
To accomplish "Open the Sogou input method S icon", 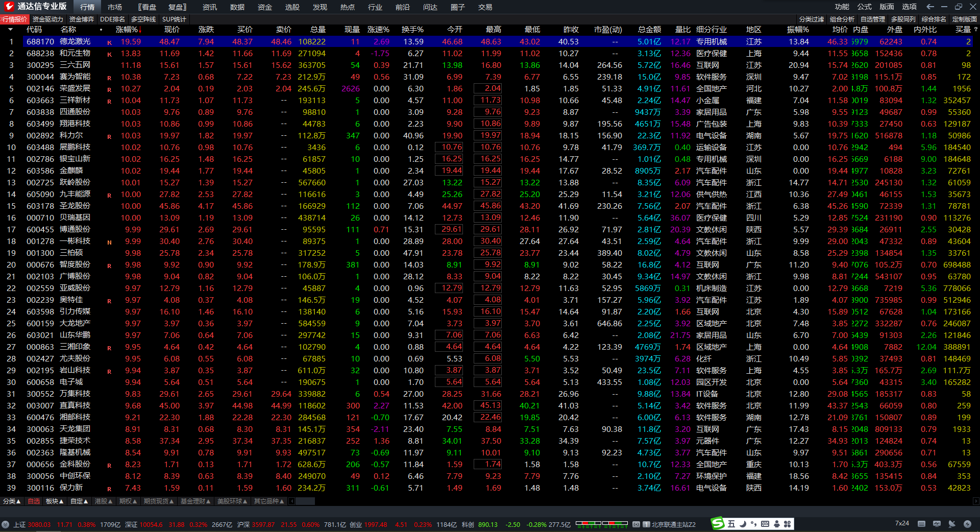I will pos(718,524).
